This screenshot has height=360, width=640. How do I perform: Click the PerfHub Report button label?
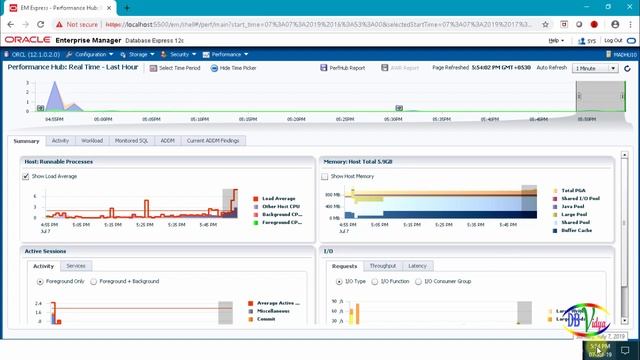(x=347, y=68)
